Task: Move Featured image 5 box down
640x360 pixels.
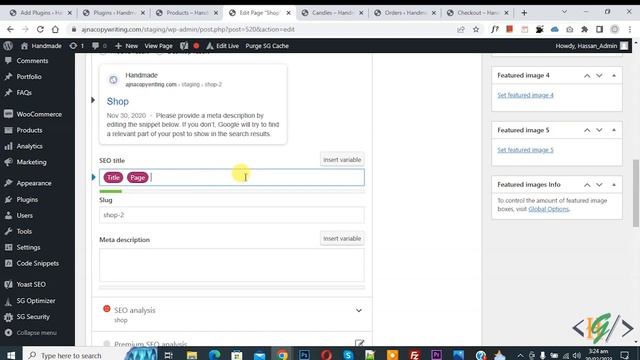Action: pyautogui.click(x=599, y=130)
